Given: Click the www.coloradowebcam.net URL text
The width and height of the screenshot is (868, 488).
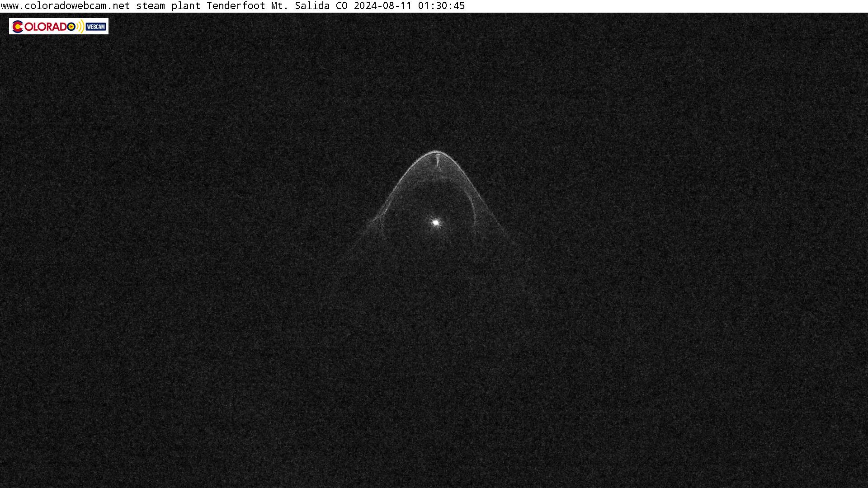Looking at the screenshot, I should (x=66, y=6).
